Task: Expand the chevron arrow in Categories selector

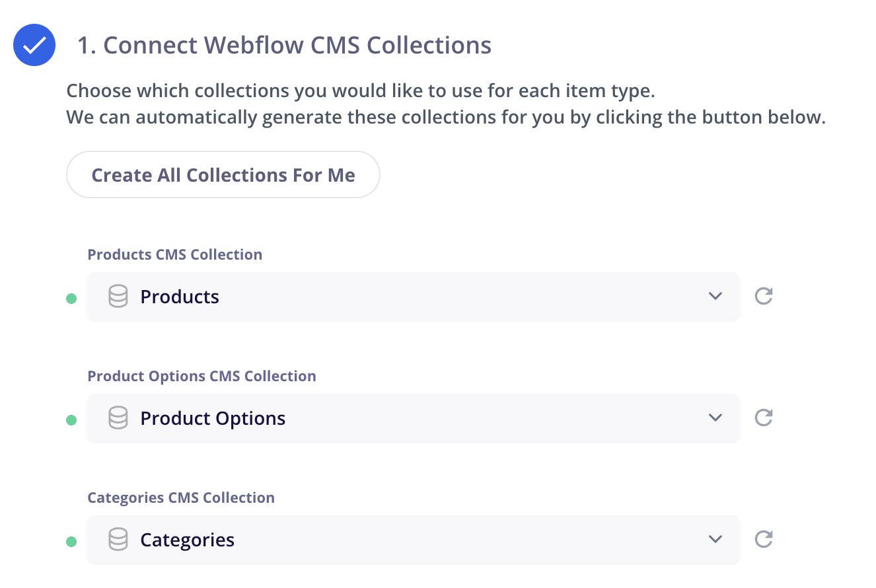Action: coord(715,539)
